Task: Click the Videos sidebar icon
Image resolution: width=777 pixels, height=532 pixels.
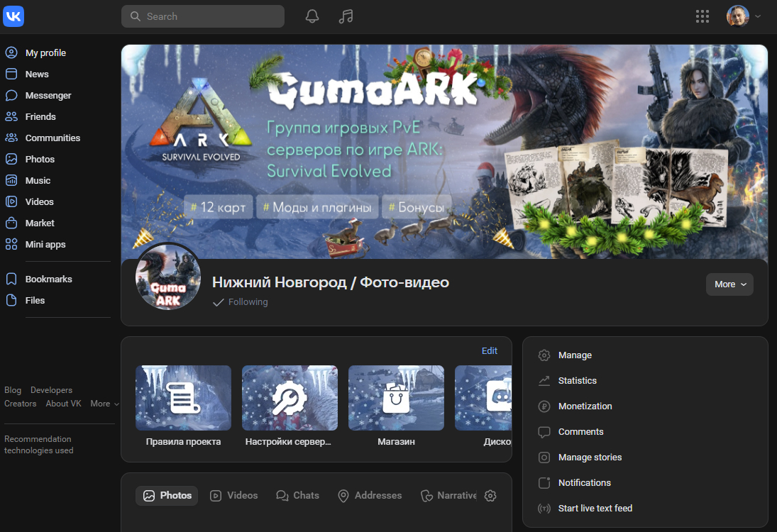Action: tap(11, 201)
